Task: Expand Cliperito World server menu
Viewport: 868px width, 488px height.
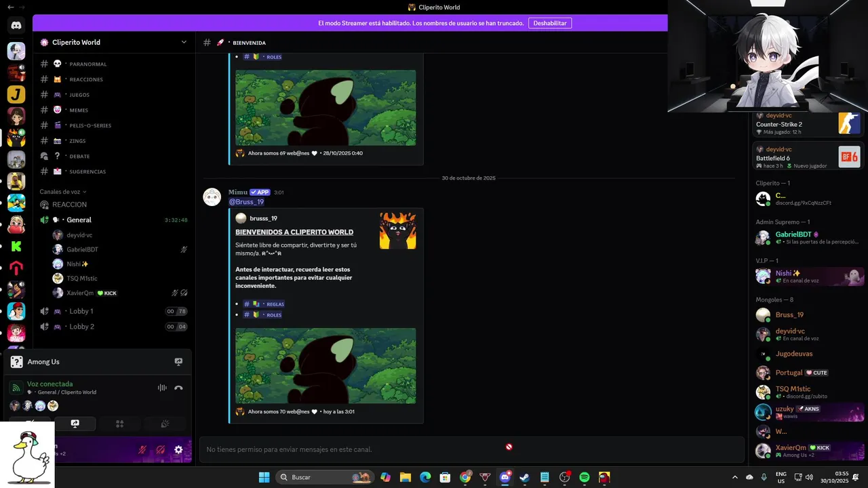Action: [113, 42]
